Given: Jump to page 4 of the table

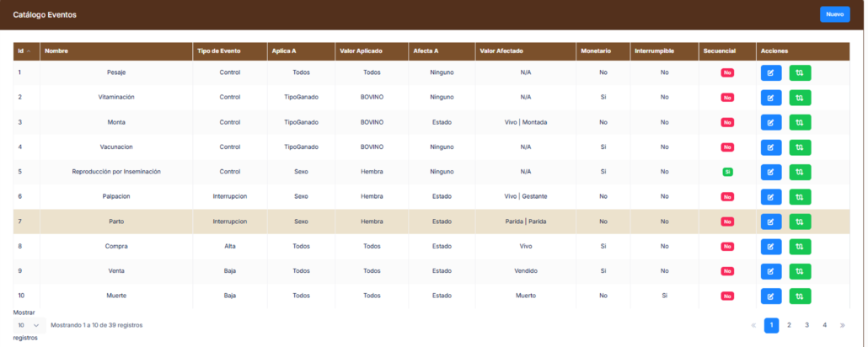Looking at the screenshot, I should click(x=824, y=325).
